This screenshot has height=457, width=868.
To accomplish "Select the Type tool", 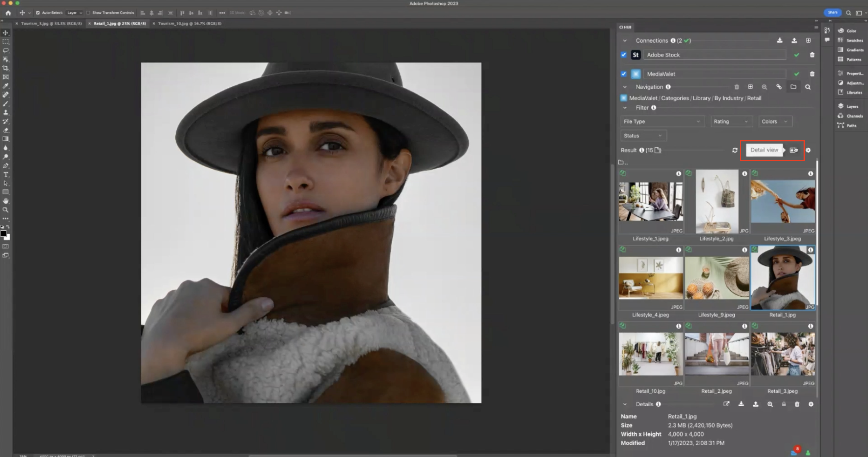I will (x=6, y=175).
